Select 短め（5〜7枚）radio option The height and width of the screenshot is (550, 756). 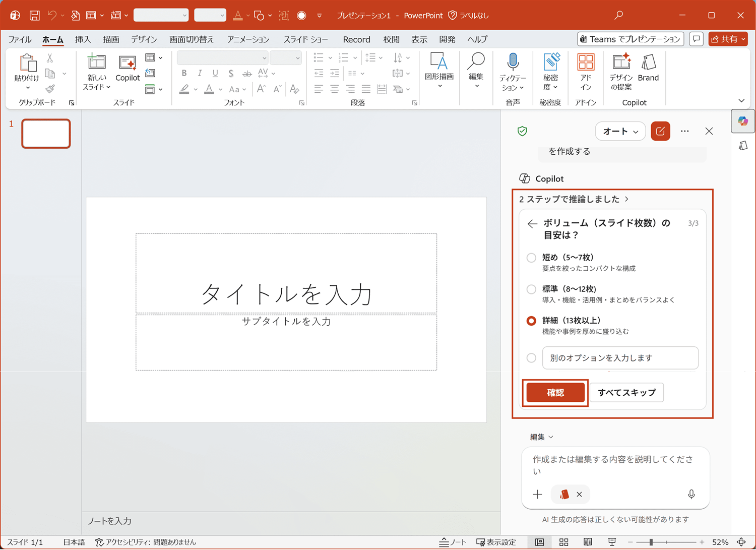531,258
